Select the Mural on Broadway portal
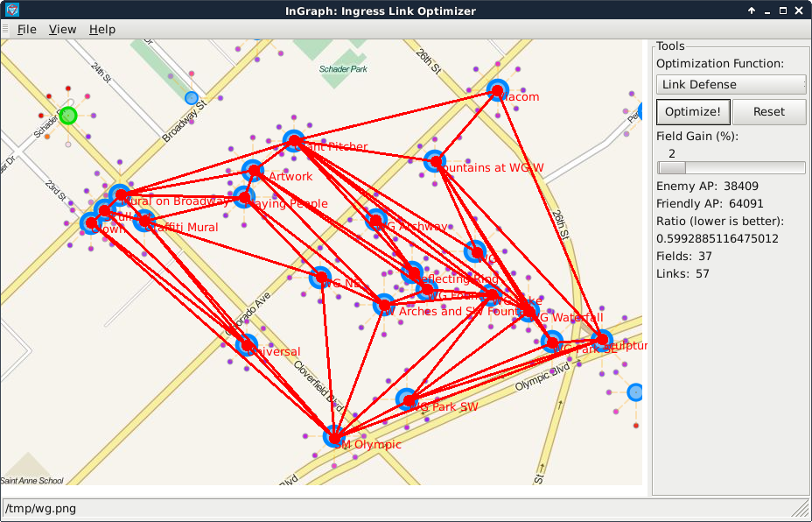Image resolution: width=812 pixels, height=522 pixels. click(x=121, y=194)
